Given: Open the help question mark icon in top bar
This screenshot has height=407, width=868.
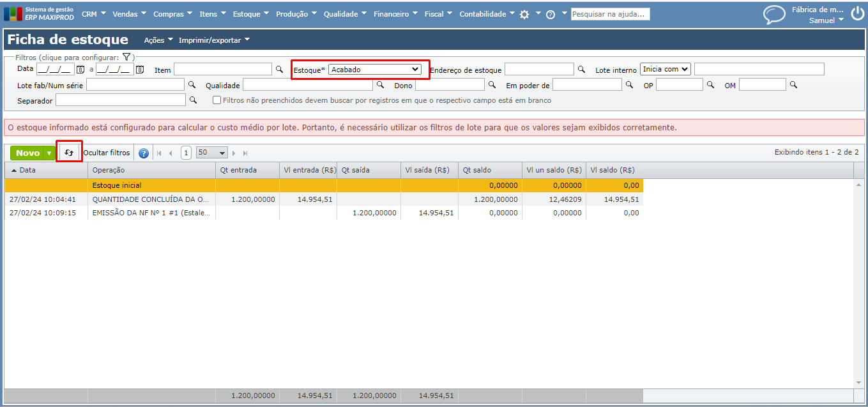Looking at the screenshot, I should [x=551, y=14].
